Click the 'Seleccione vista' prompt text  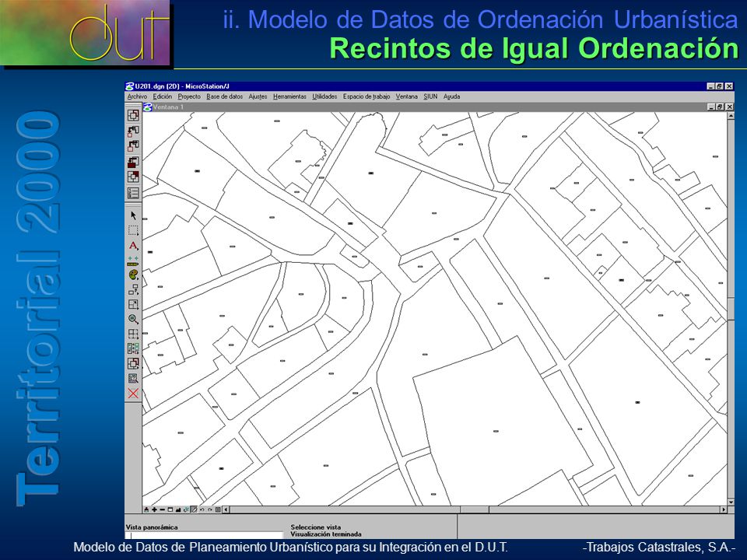click(x=315, y=527)
